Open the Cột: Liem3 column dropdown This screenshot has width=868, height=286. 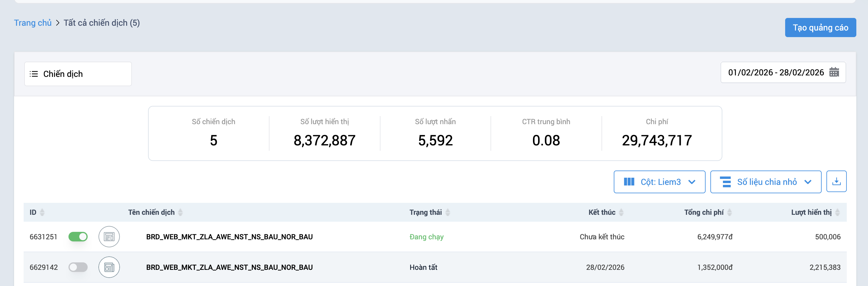659,182
